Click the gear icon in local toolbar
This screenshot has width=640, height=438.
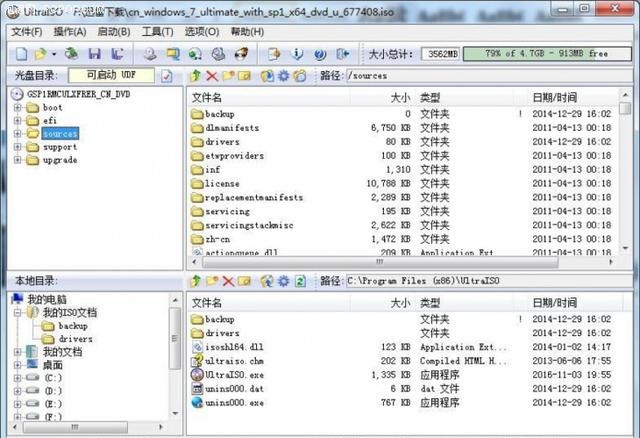coord(283,281)
